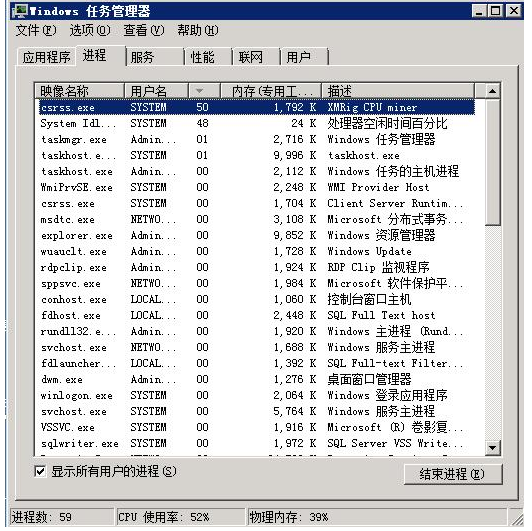The width and height of the screenshot is (532, 531).
Task: Switch to the 应用程序 tab
Action: [x=46, y=57]
